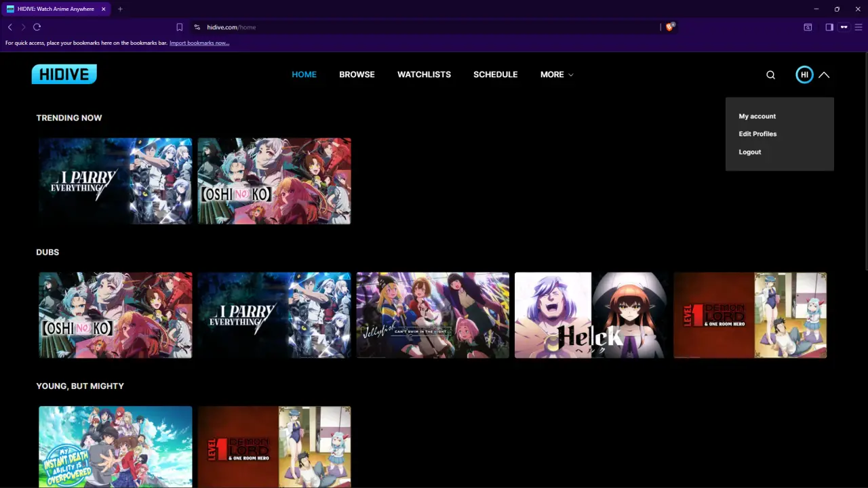Click the HI profile avatar
The height and width of the screenshot is (488, 868).
(x=804, y=75)
